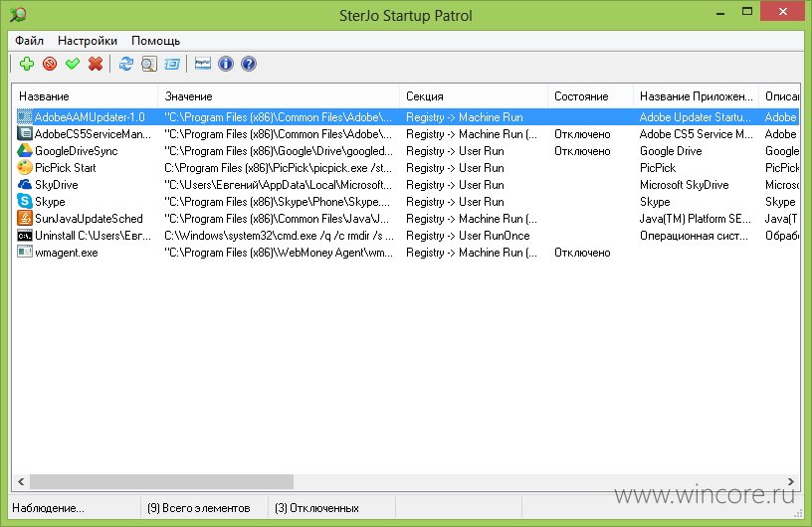Select the wmagent.exe entry name
The image size is (812, 527).
coord(67,253)
